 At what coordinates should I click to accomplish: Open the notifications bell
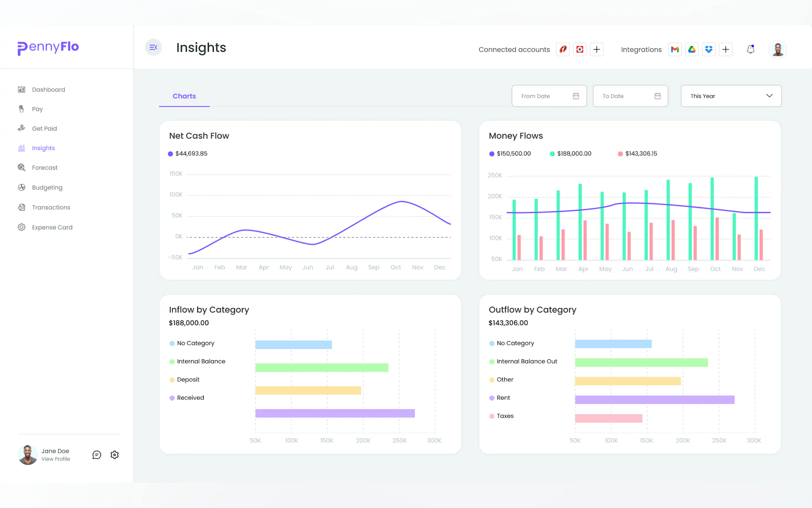(751, 49)
